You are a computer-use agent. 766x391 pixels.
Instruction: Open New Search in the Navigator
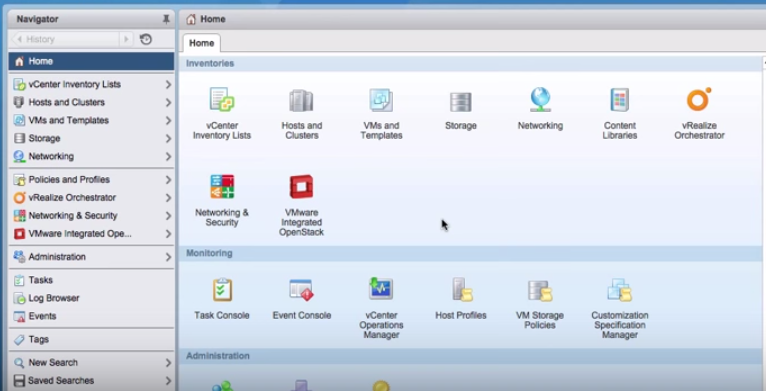pyautogui.click(x=91, y=363)
